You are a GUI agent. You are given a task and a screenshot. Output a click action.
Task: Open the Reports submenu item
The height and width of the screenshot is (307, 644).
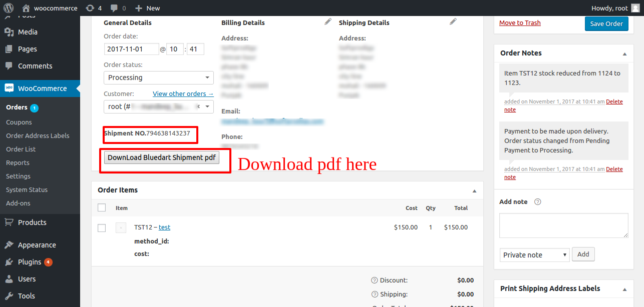(x=18, y=162)
